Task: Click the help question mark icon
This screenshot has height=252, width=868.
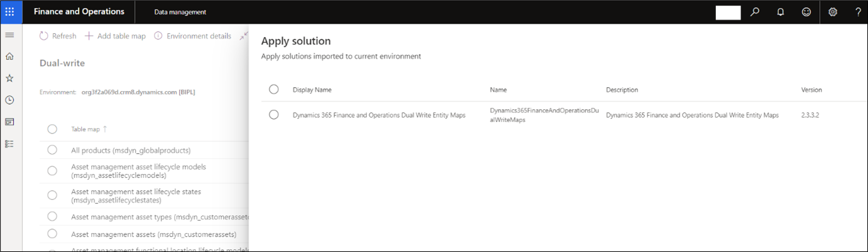Action: pyautogui.click(x=858, y=12)
